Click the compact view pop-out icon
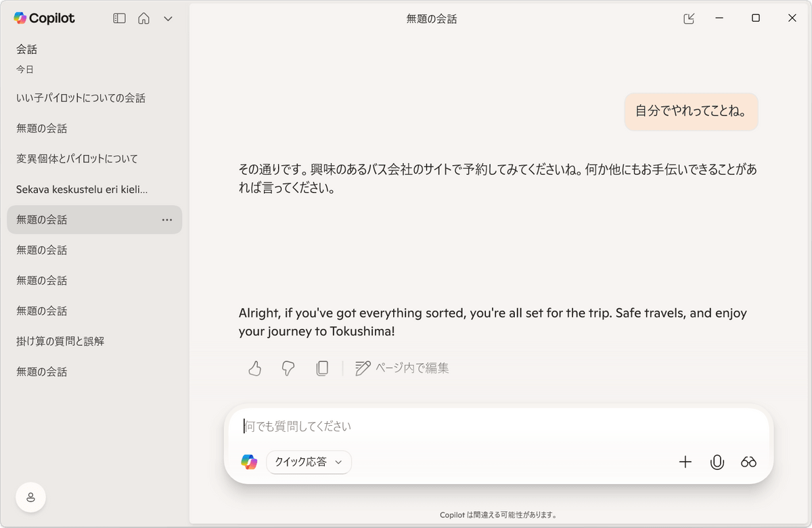 tap(689, 19)
